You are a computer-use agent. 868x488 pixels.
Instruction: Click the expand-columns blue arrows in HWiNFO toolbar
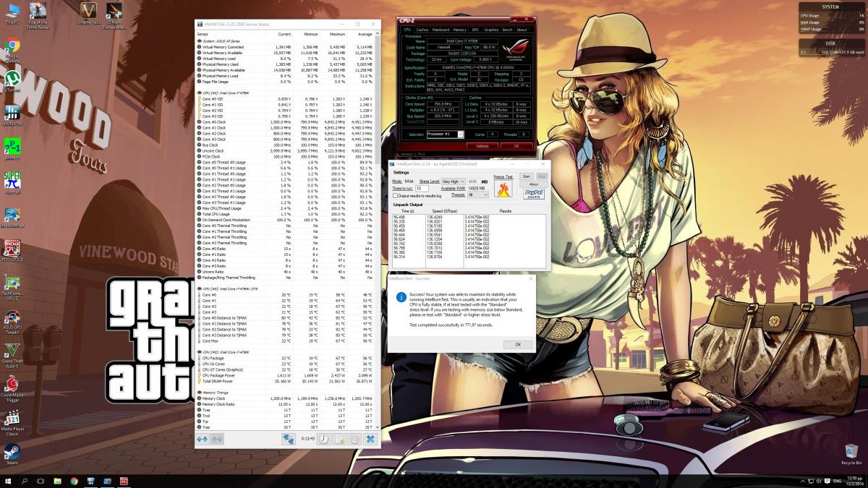point(202,439)
